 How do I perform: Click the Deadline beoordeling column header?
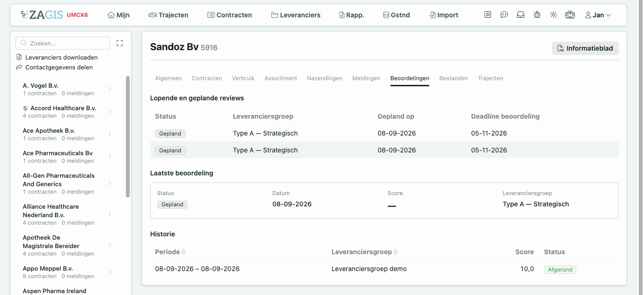505,116
